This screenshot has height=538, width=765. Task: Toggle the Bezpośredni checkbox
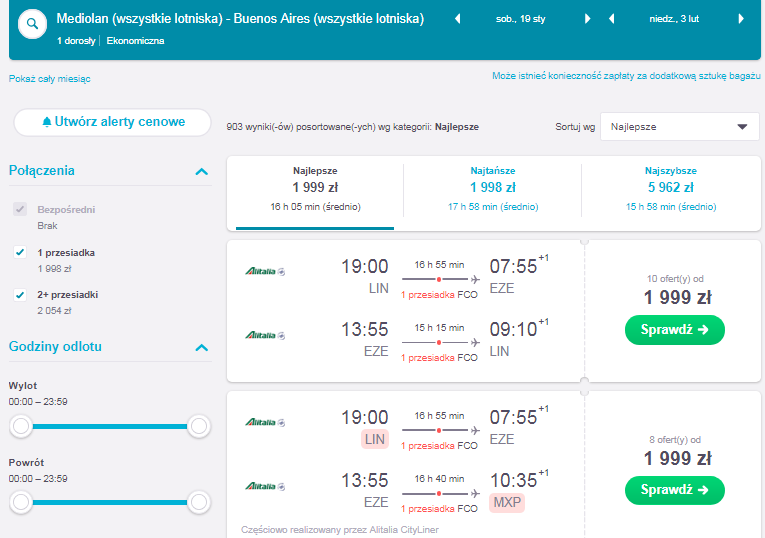[x=20, y=209]
